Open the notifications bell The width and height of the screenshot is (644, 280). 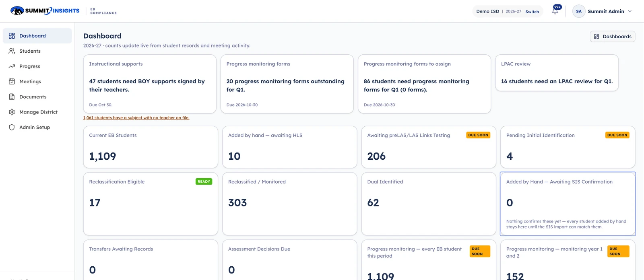[555, 11]
